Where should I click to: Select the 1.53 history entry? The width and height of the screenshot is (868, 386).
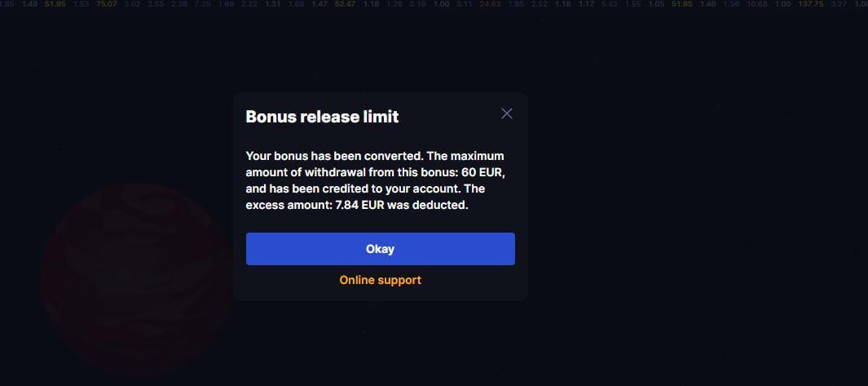tap(81, 4)
